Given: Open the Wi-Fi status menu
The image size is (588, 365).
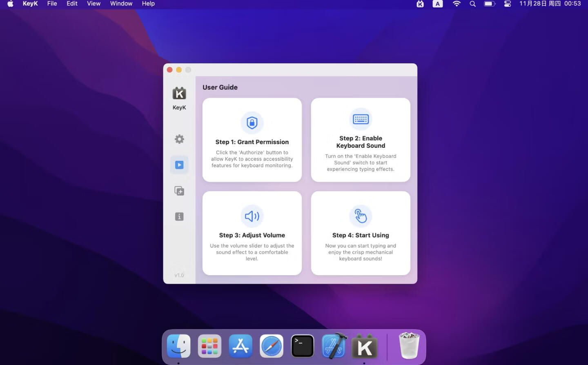Looking at the screenshot, I should pyautogui.click(x=457, y=4).
